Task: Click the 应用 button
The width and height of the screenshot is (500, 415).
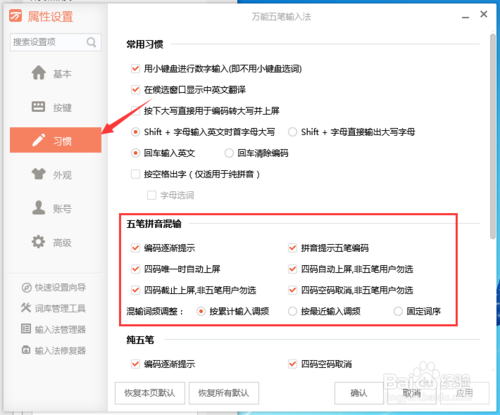Action: pyautogui.click(x=465, y=393)
